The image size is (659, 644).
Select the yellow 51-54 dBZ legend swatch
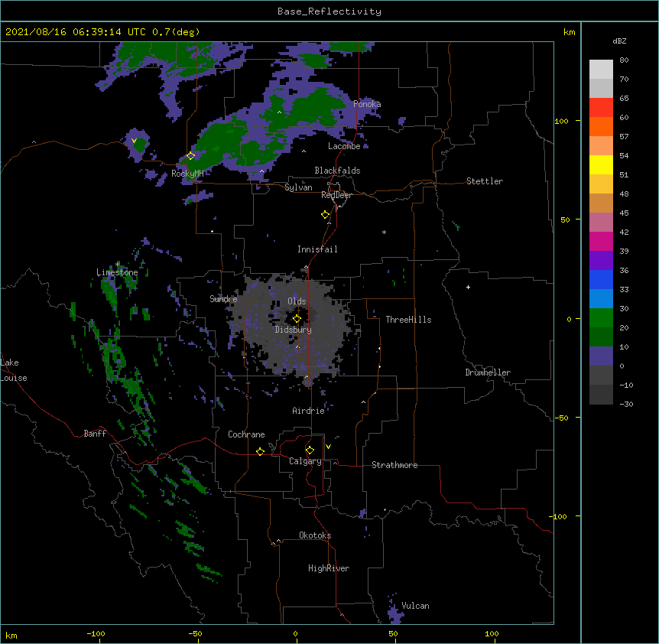click(x=601, y=164)
